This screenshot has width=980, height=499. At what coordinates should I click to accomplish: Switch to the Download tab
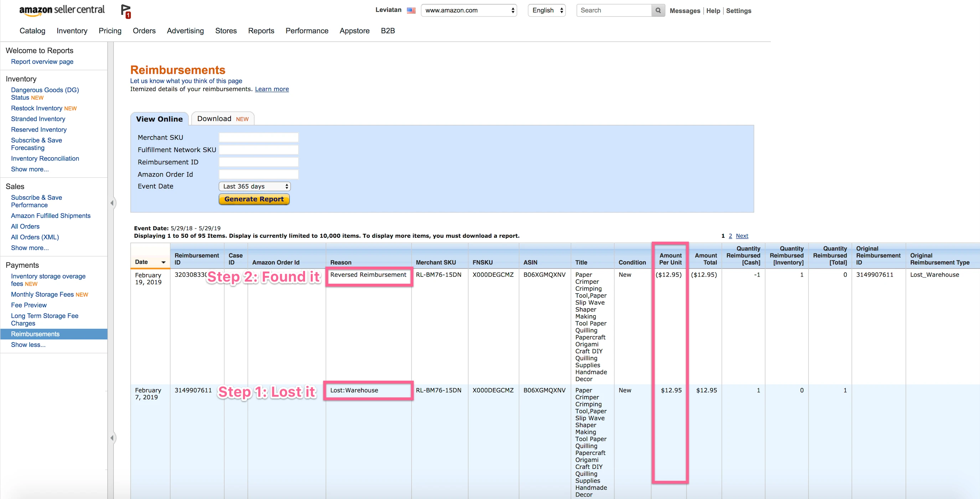pos(223,119)
